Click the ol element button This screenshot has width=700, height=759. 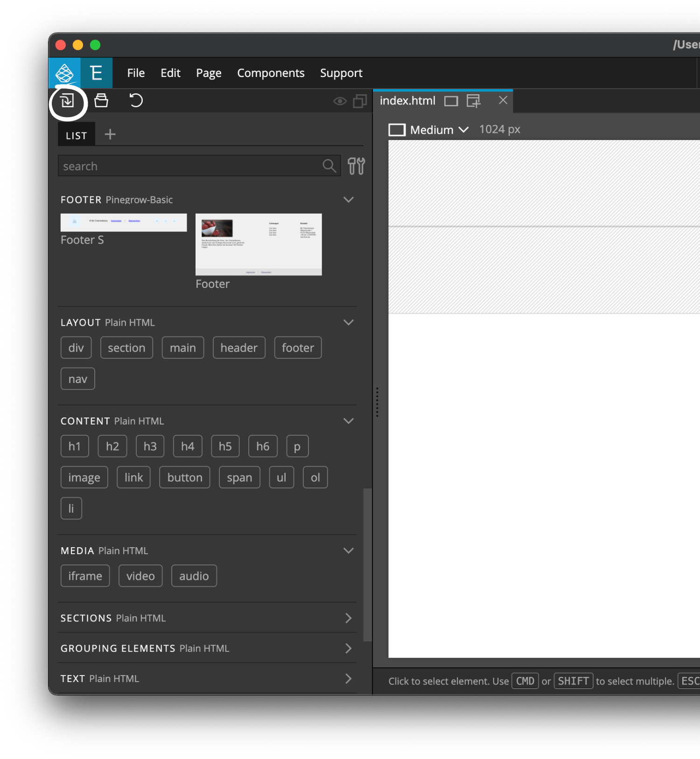(x=315, y=477)
